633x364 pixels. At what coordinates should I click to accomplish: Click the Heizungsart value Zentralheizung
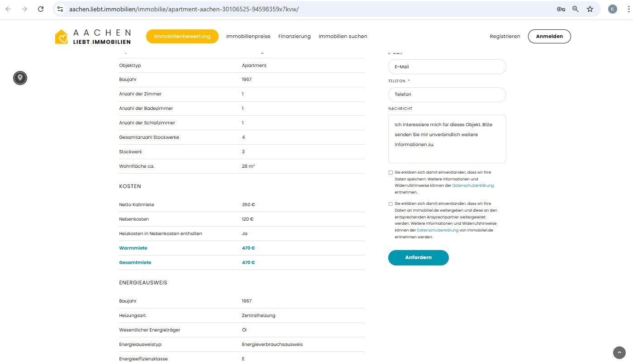pos(258,315)
